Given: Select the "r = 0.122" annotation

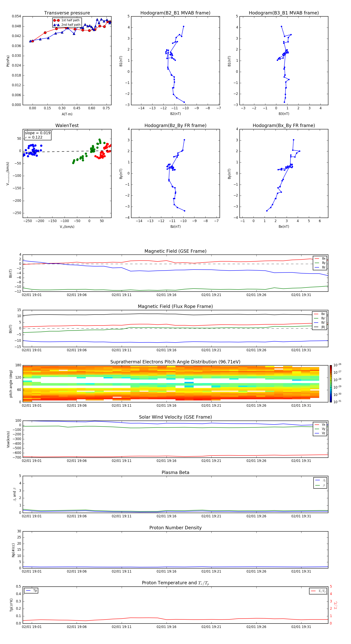Looking at the screenshot, I should point(34,137).
